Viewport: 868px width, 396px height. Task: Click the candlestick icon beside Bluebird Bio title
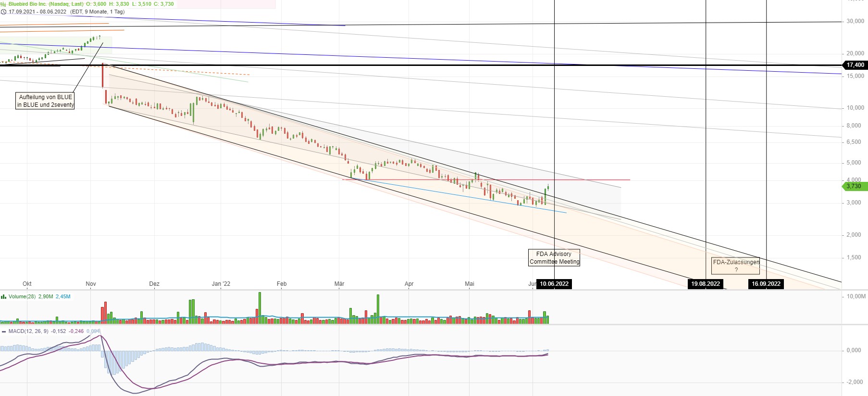[3, 4]
